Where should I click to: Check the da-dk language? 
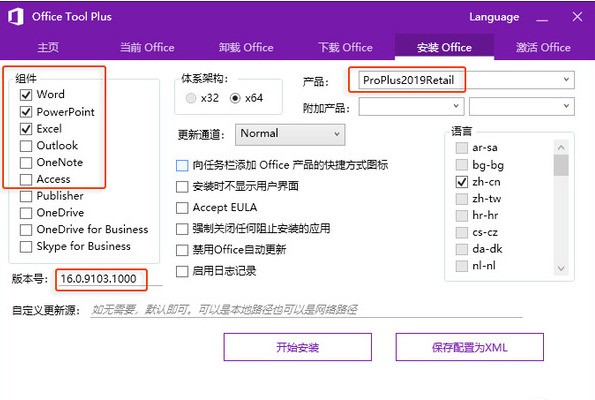click(461, 249)
